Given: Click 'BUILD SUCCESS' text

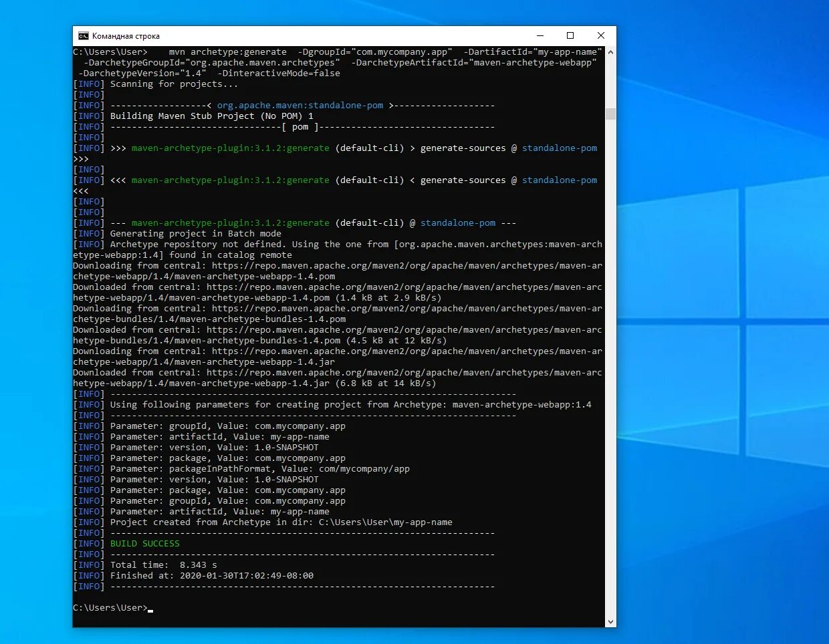Looking at the screenshot, I should (145, 544).
